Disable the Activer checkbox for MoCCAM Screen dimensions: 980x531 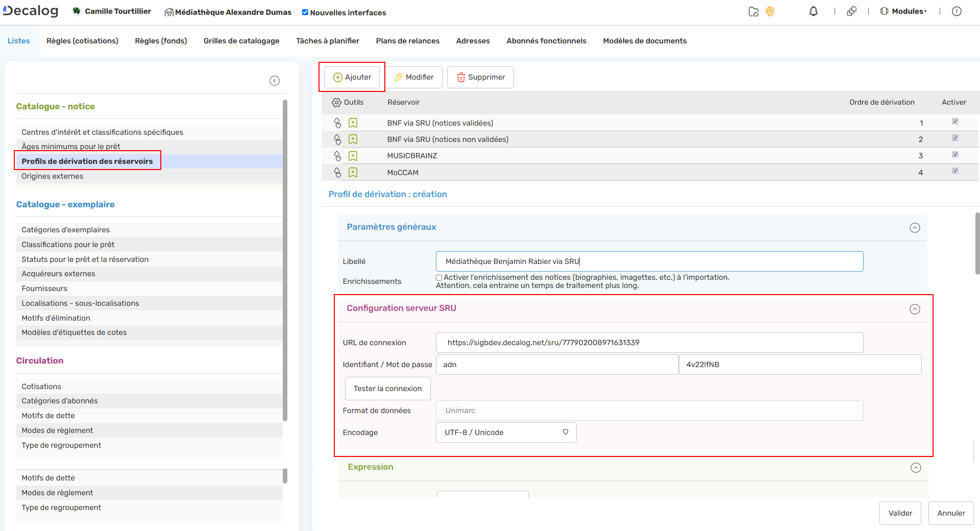955,171
